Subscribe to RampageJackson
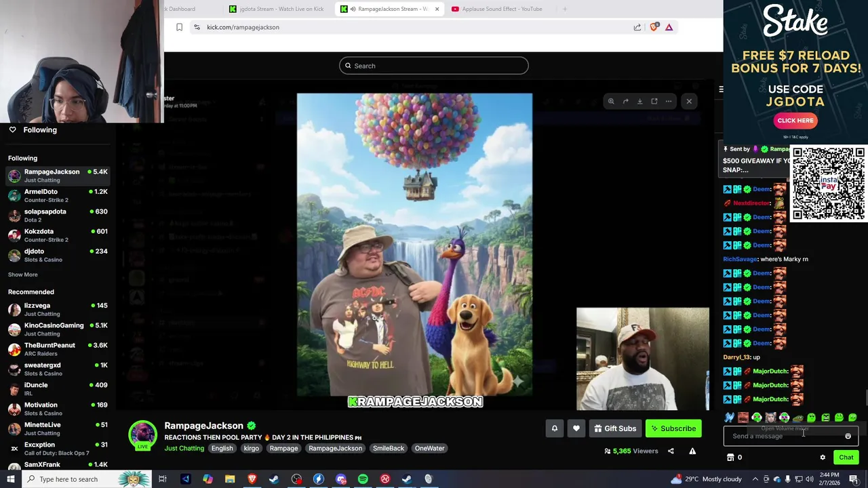Viewport: 868px width, 488px height. click(673, 428)
